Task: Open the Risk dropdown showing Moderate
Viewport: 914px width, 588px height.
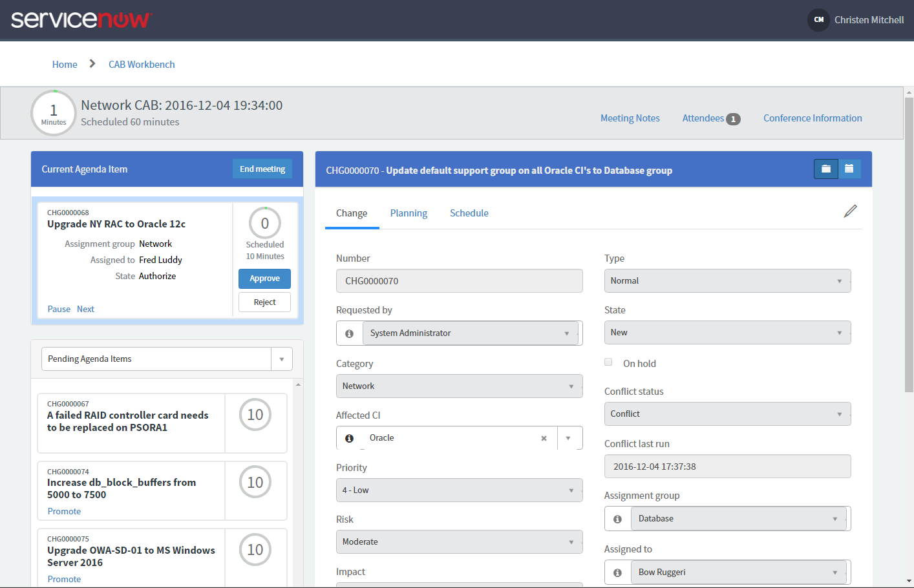Action: (x=459, y=542)
